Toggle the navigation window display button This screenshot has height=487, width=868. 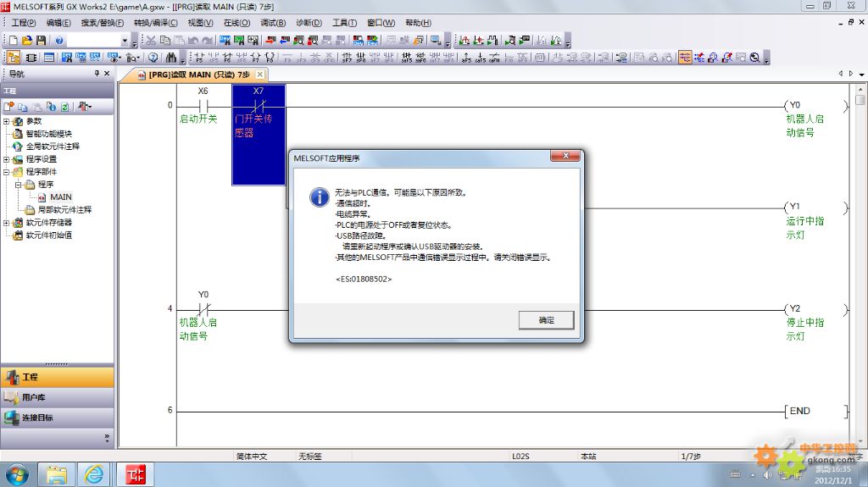14,58
